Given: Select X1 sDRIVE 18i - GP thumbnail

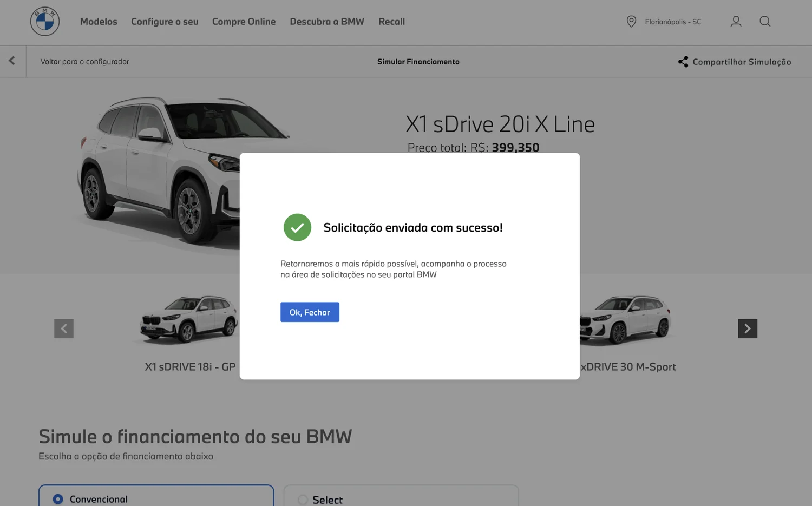Looking at the screenshot, I should [x=188, y=319].
